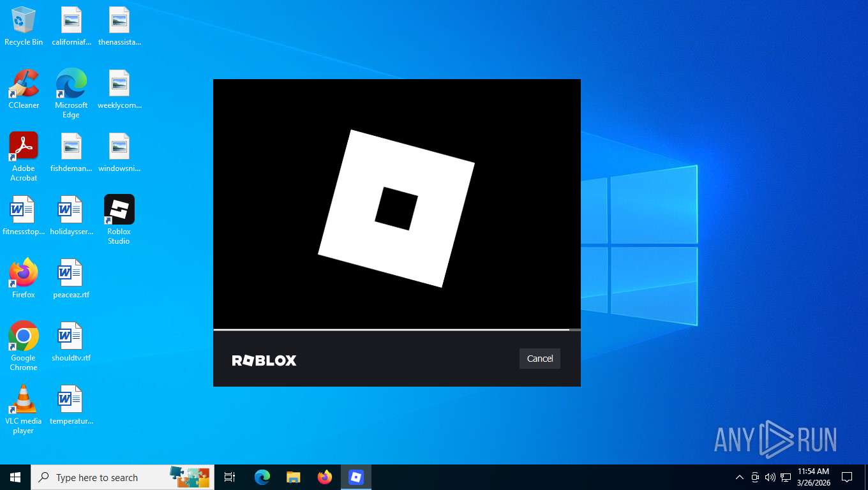This screenshot has height=490, width=868.
Task: Select the weeklycom... image file
Action: click(119, 89)
